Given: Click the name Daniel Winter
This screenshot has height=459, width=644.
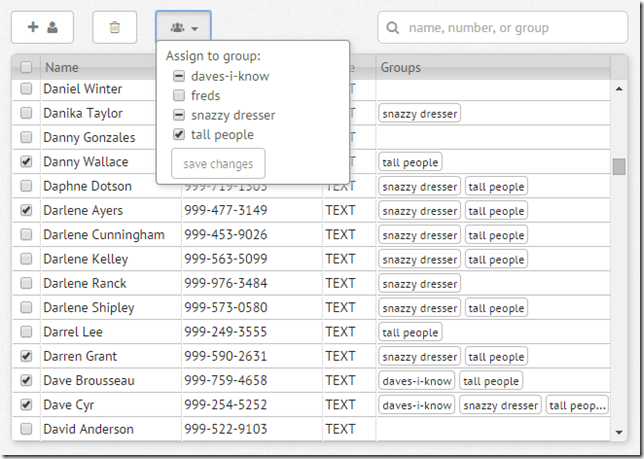Looking at the screenshot, I should pyautogui.click(x=83, y=89).
